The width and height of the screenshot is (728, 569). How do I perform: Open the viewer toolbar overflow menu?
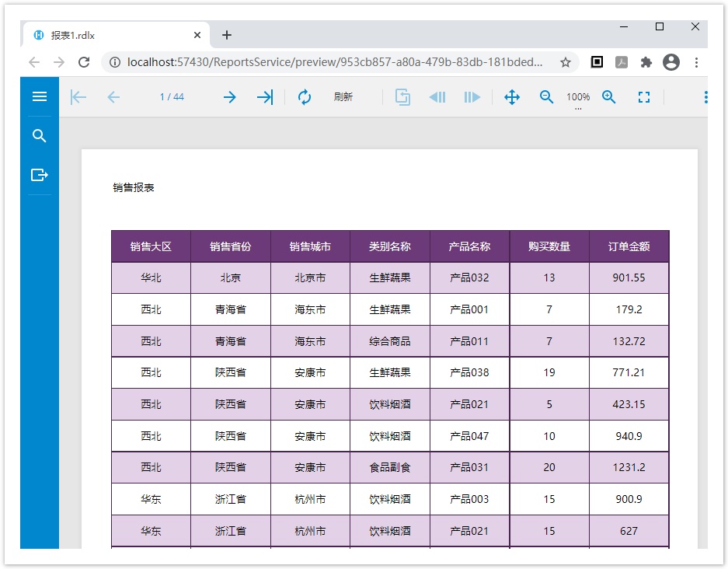tap(705, 97)
